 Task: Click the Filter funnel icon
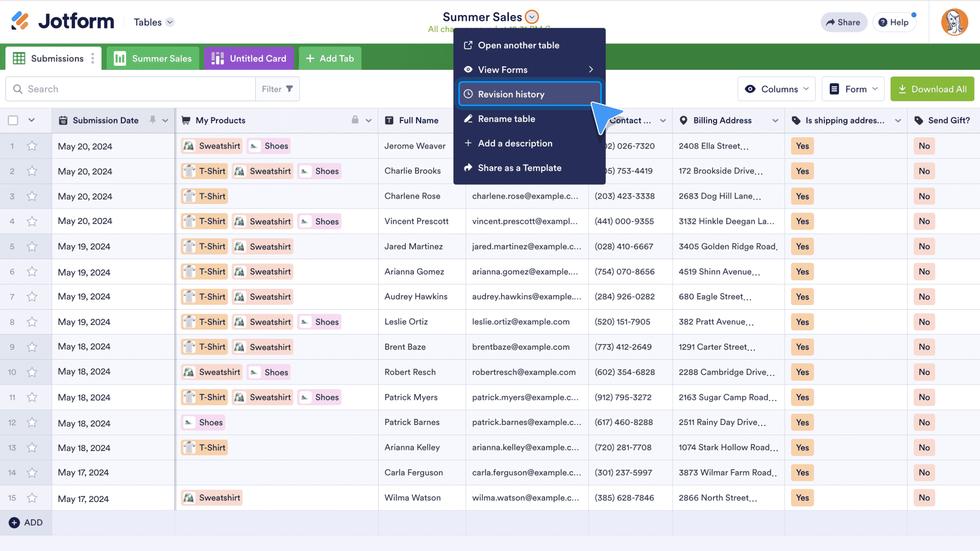coord(289,89)
